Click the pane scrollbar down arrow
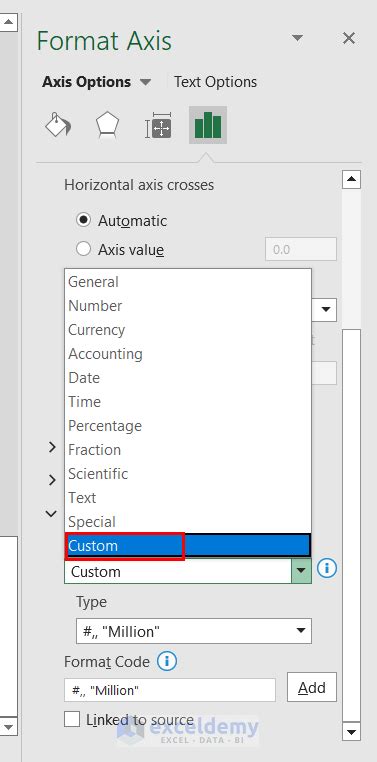This screenshot has width=377, height=762. [x=351, y=730]
